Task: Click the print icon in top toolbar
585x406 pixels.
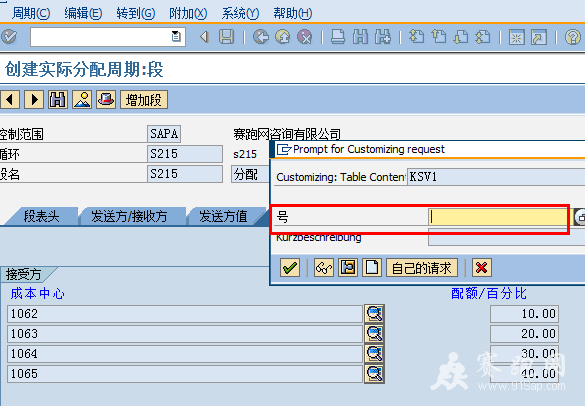Action: click(x=338, y=37)
